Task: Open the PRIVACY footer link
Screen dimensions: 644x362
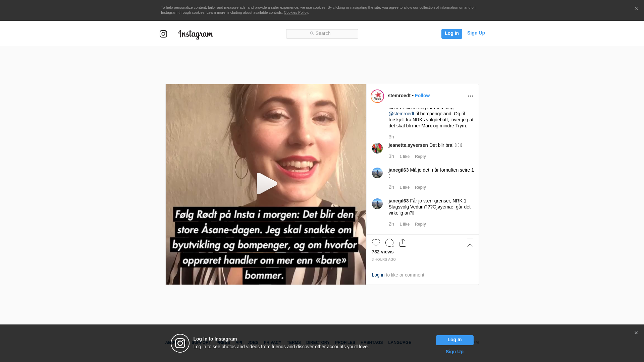Action: (272, 343)
